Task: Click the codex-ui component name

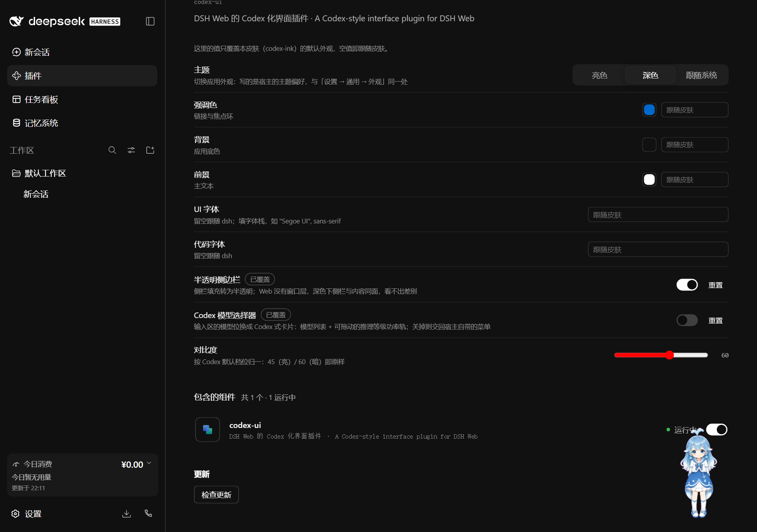Action: coord(245,425)
